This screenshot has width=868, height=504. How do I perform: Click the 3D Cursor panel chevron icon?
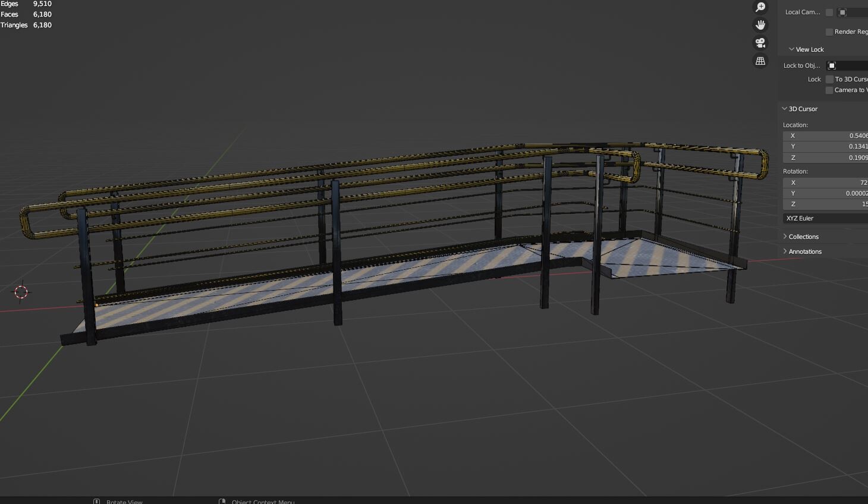[x=785, y=109]
